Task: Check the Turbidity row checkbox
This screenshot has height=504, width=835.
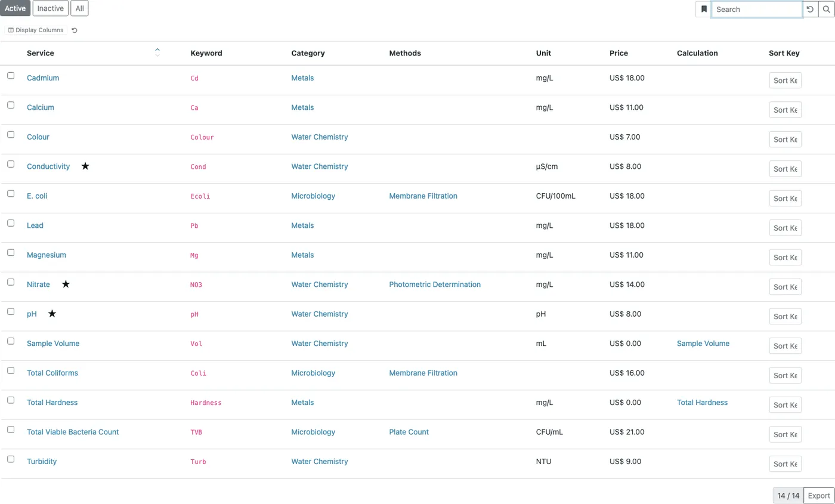Action: (x=11, y=459)
